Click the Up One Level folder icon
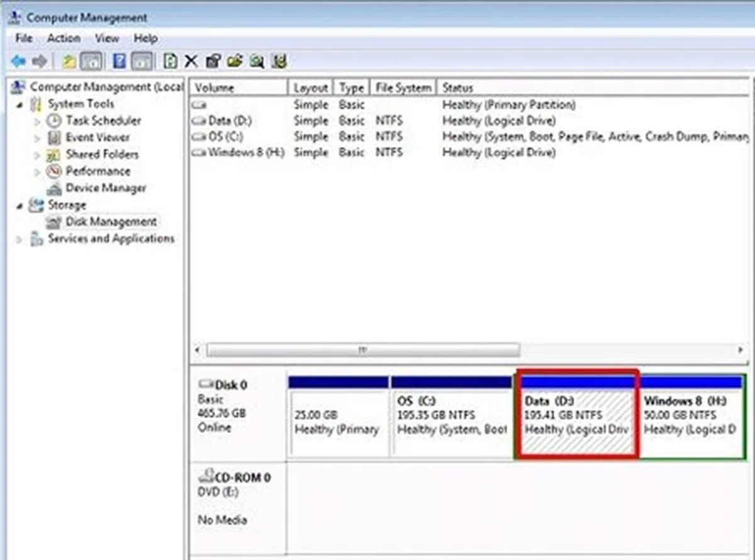The height and width of the screenshot is (560, 755). click(x=69, y=61)
